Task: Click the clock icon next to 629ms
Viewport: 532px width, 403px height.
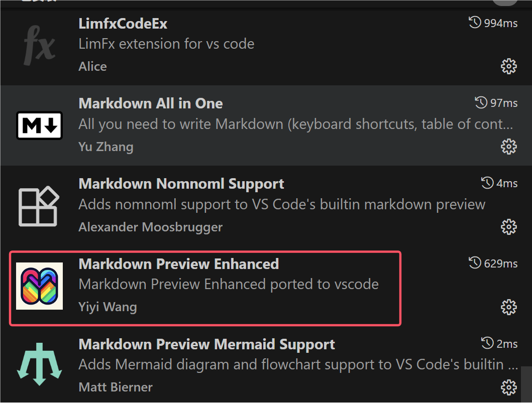Action: (x=474, y=263)
